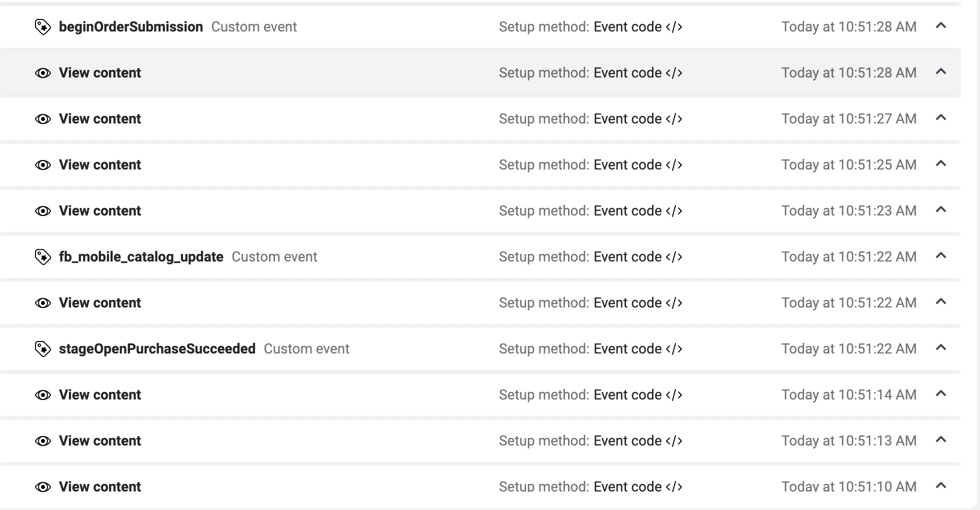Click the code icon in the fb_mobile_catalog_update row
Viewport: 980px width, 510px height.
673,257
